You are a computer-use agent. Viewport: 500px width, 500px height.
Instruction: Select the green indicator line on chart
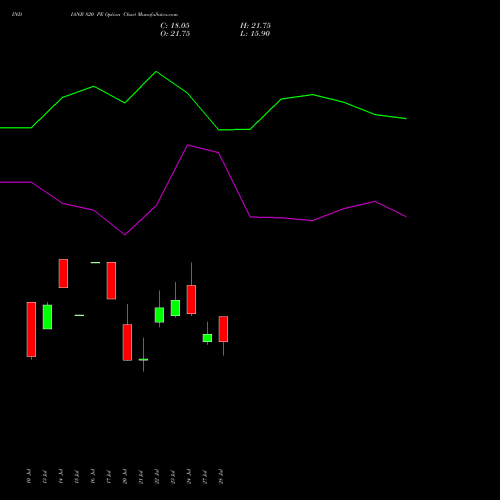[203, 101]
